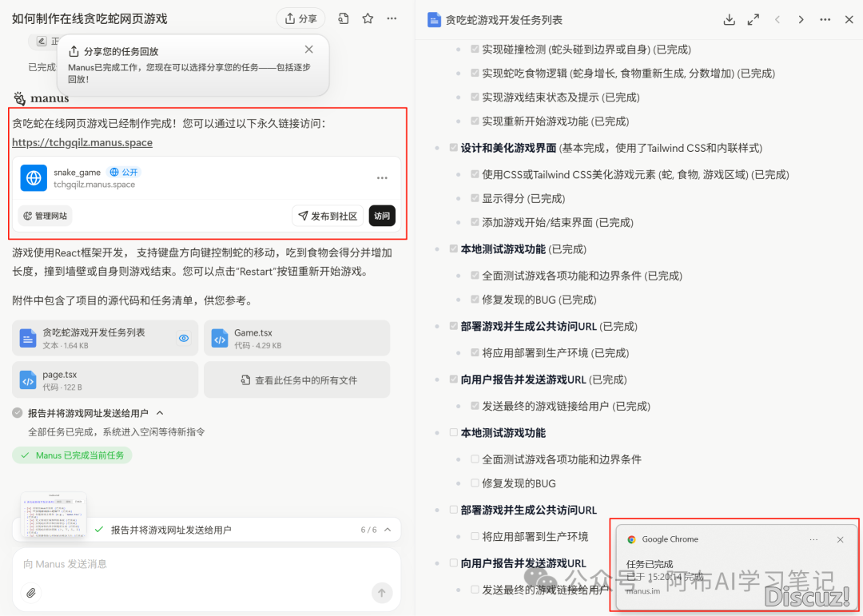
Task: Expand document panel to fullscreen
Action: 753,20
